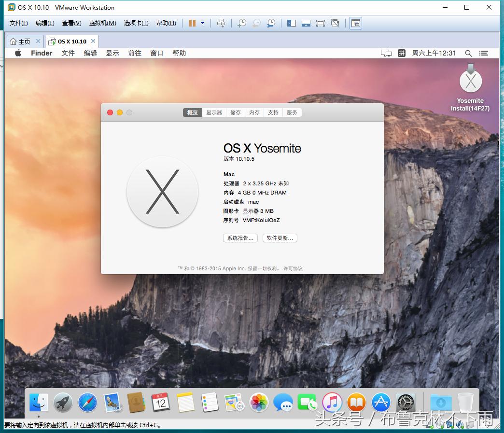The image size is (504, 433).
Task: Open Spotlight search in the menu bar
Action: pyautogui.click(x=468, y=53)
